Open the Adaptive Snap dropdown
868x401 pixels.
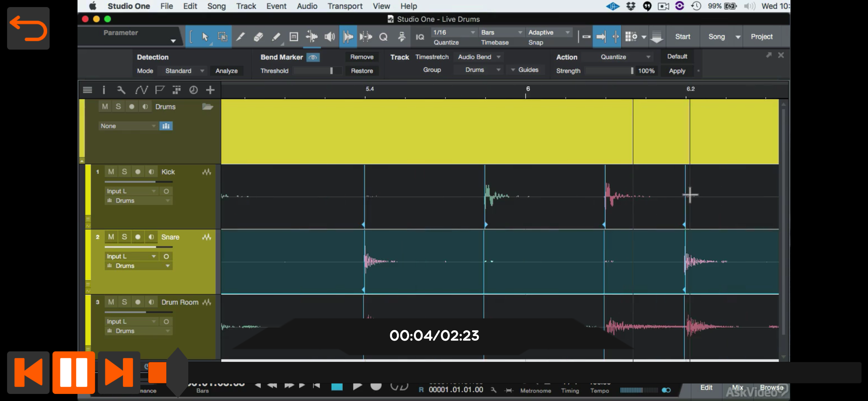click(549, 32)
